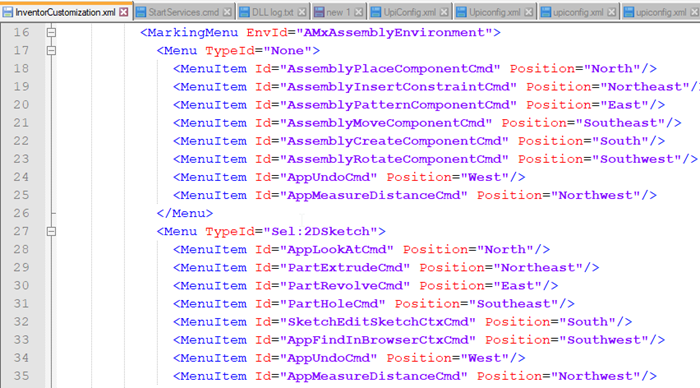Click the AssemblyCreateComponentCmd Id text

(x=394, y=141)
